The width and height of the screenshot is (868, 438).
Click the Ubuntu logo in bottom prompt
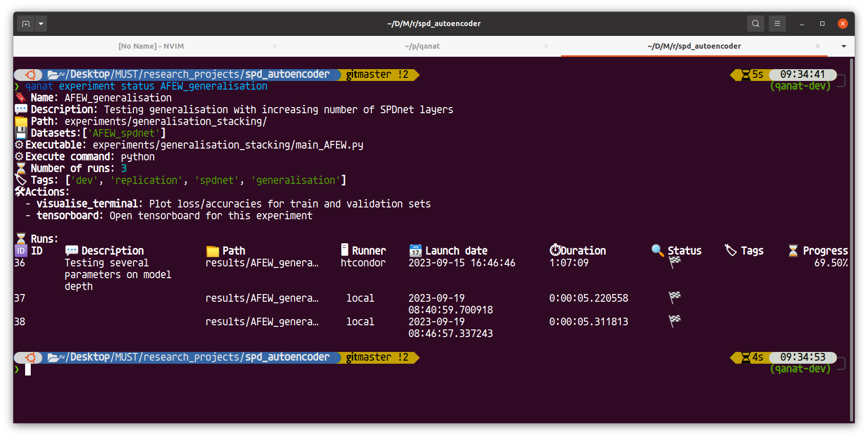(x=30, y=358)
